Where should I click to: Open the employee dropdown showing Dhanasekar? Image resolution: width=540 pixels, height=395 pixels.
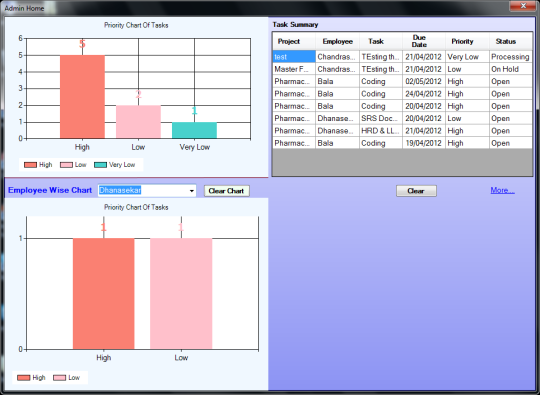pos(191,190)
